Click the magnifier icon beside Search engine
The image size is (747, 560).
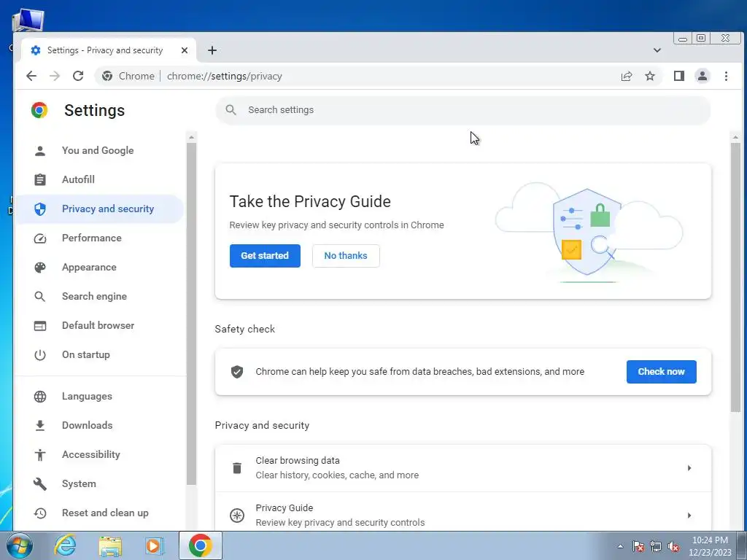click(x=40, y=297)
